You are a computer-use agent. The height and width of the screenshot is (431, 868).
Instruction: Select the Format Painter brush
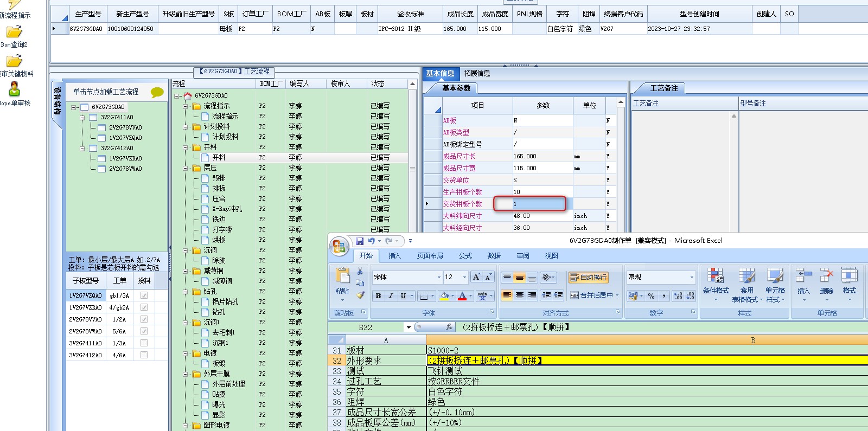pyautogui.click(x=360, y=295)
